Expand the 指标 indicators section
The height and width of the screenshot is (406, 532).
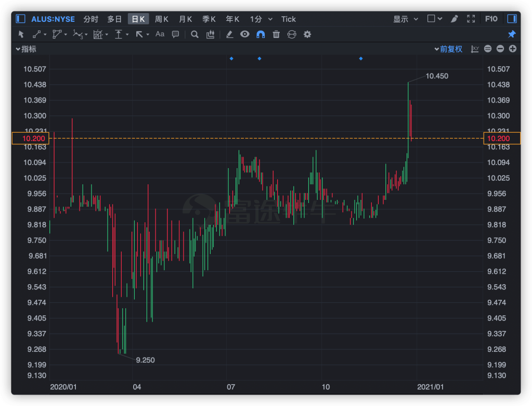click(x=26, y=49)
